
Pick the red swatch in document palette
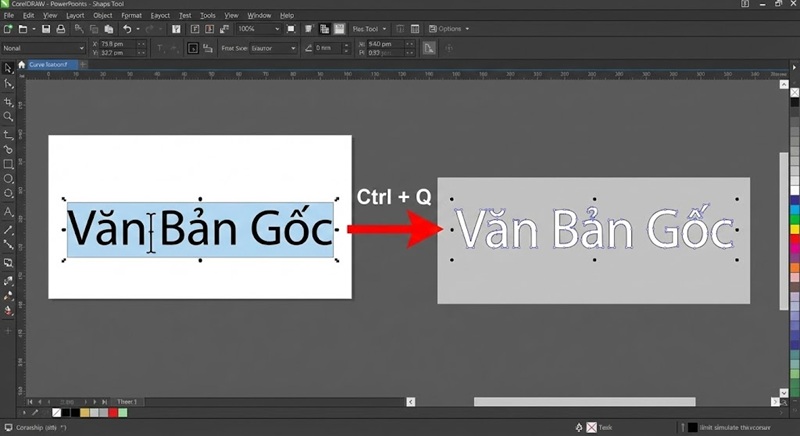point(113,413)
